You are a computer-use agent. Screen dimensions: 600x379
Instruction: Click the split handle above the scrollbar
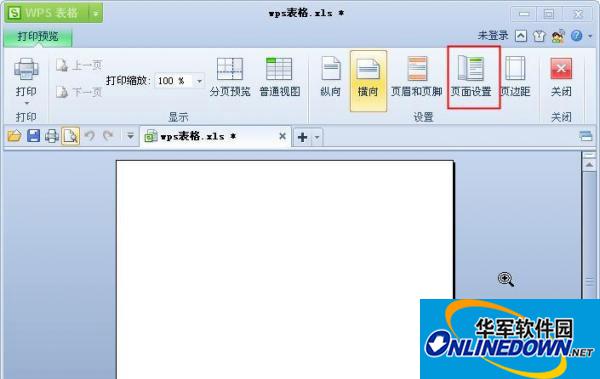click(x=589, y=155)
